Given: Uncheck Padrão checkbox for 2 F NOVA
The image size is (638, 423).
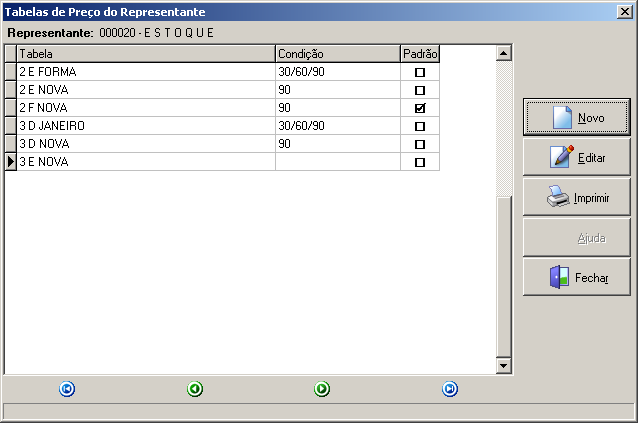Looking at the screenshot, I should pyautogui.click(x=420, y=108).
